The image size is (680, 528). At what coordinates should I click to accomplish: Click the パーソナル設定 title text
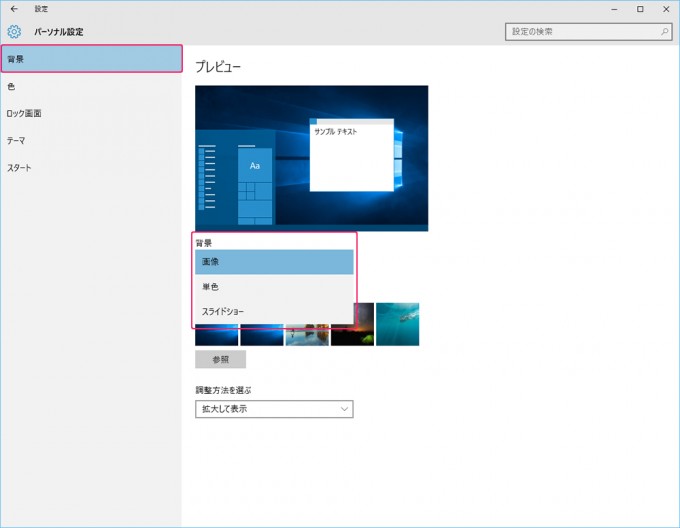click(x=59, y=32)
